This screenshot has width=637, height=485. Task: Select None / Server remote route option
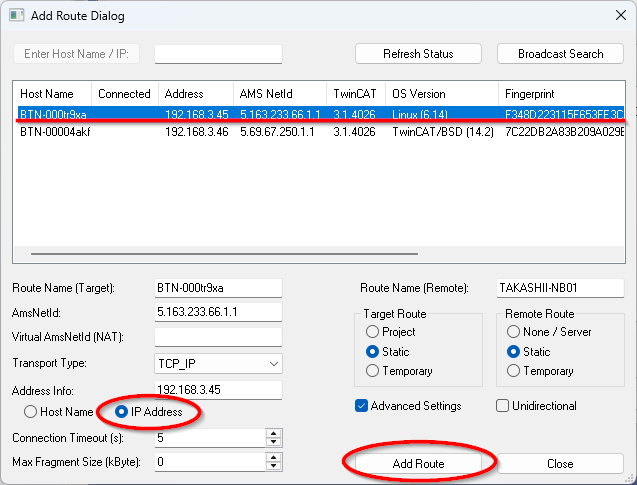[x=514, y=332]
